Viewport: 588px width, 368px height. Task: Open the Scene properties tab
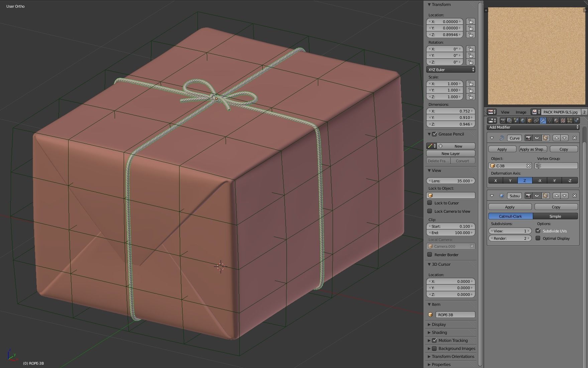coord(516,121)
